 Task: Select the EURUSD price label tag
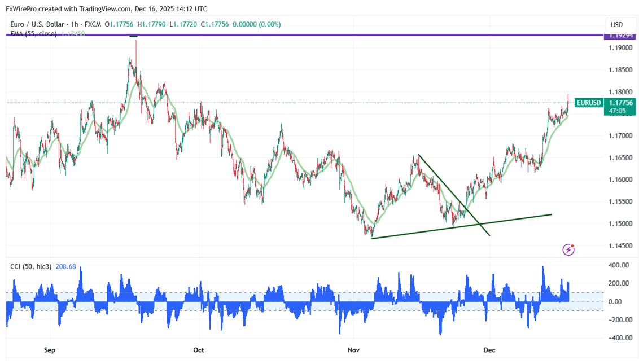588,103
